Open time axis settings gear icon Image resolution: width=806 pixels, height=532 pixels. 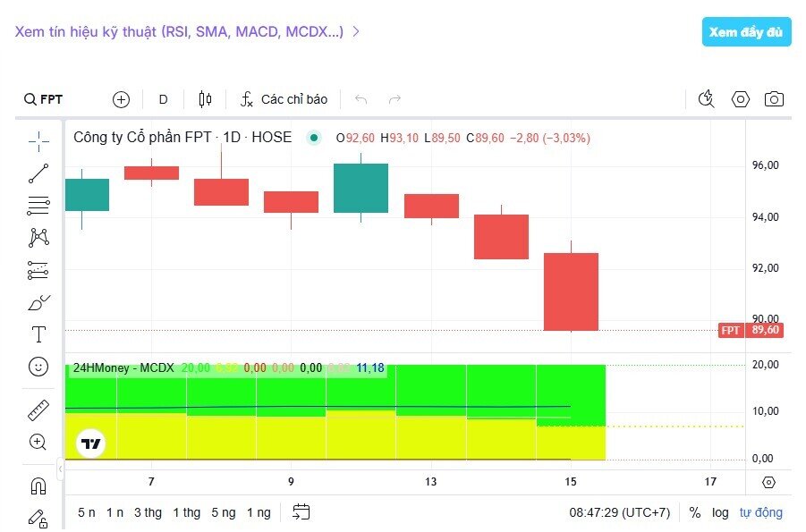(768, 482)
